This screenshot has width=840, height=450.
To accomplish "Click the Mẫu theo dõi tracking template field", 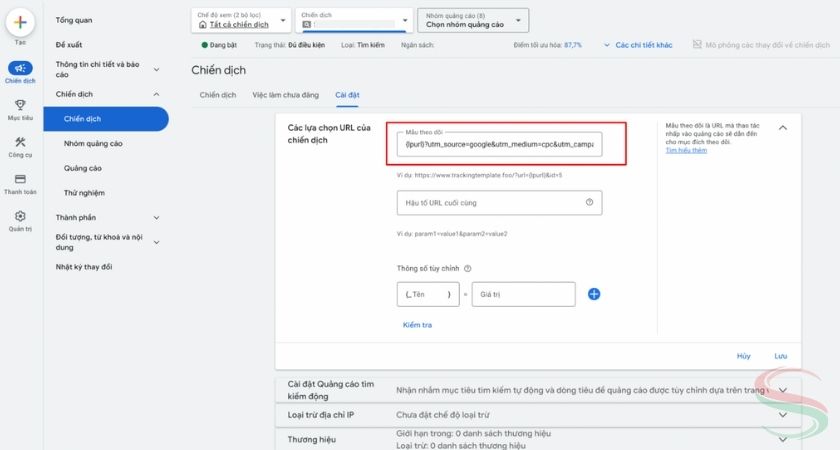I will [x=498, y=145].
